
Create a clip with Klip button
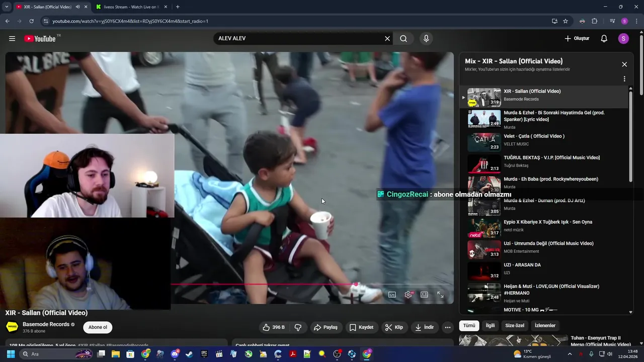pos(394,327)
